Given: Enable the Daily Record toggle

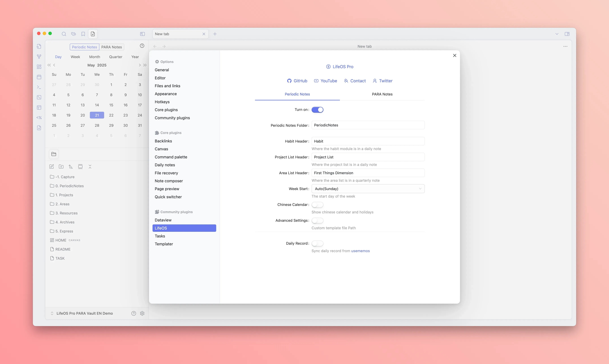Looking at the screenshot, I should tap(317, 243).
